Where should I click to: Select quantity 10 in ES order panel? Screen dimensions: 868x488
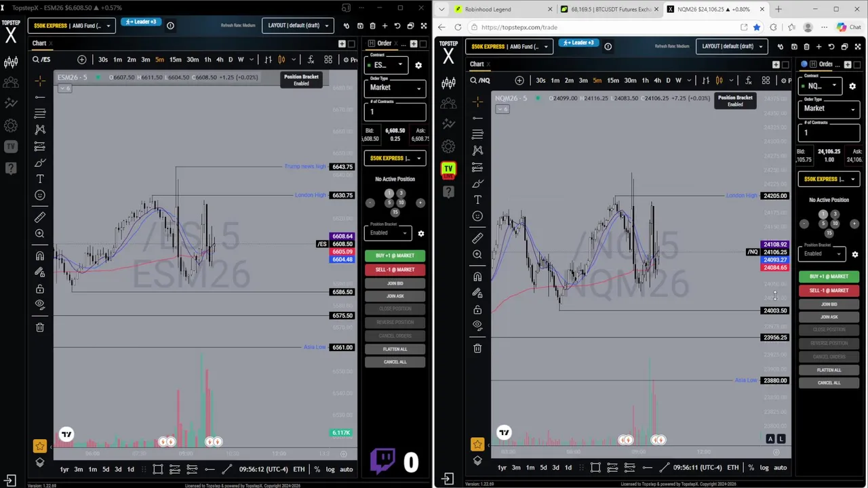pos(401,203)
